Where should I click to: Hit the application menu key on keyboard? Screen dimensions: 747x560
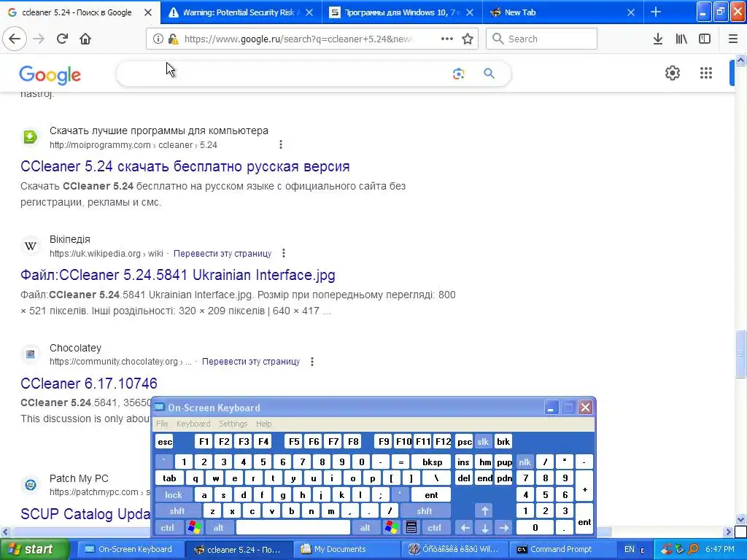click(x=411, y=528)
